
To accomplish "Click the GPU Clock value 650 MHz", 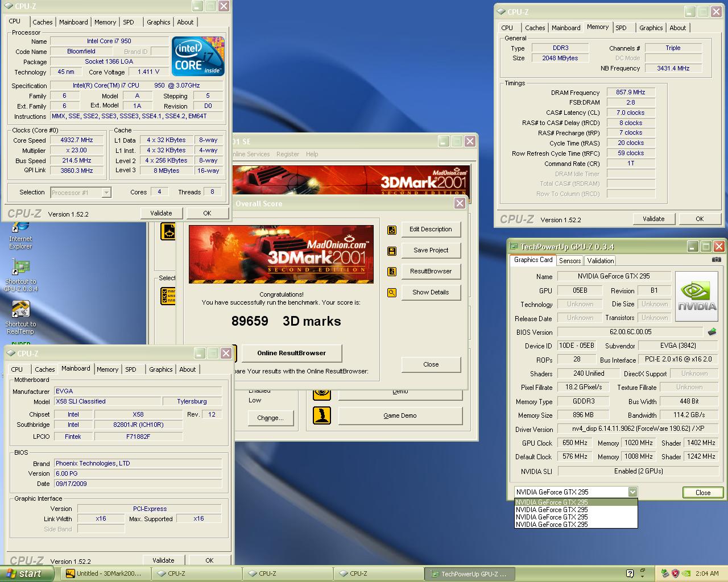I will point(574,443).
